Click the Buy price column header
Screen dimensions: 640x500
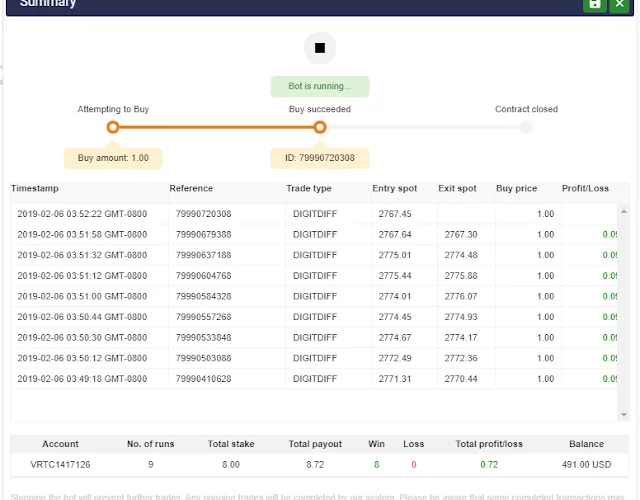coord(516,189)
